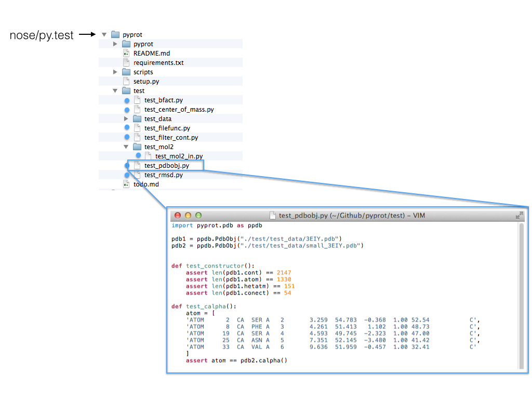Screen dimensions: 532x399
Task: Click the test_mol2 folder icon
Action: pyautogui.click(x=137, y=147)
